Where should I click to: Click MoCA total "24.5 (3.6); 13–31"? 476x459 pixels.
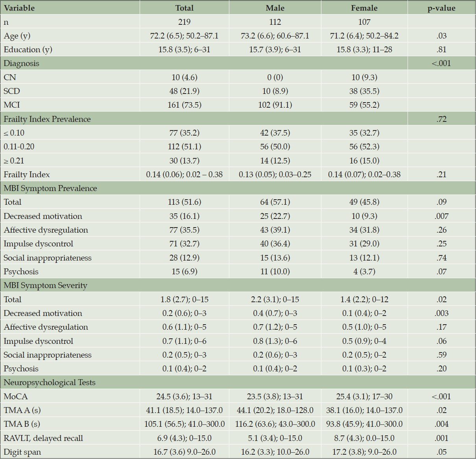pos(184,397)
